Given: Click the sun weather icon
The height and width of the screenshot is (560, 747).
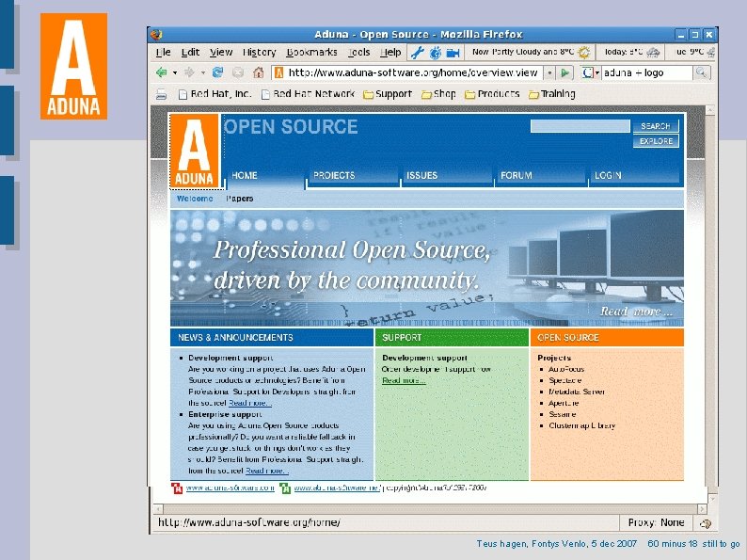Looking at the screenshot, I should click(584, 52).
